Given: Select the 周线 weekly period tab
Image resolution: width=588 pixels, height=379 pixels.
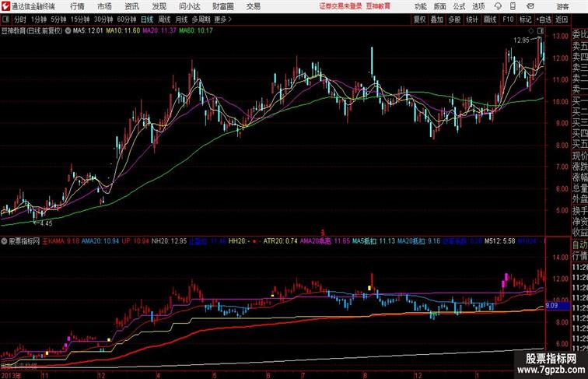Looking at the screenshot, I should pyautogui.click(x=164, y=19).
